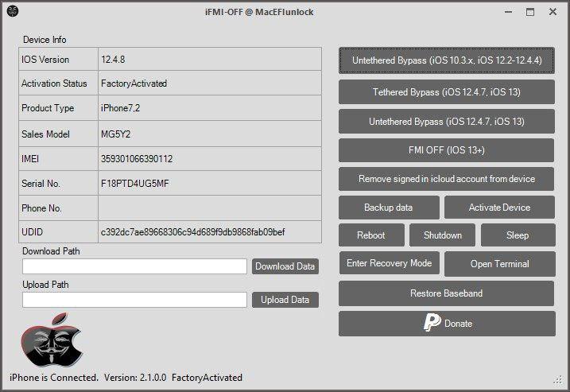The width and height of the screenshot is (570, 392).
Task: Click the 'iPhone is Connected.' status text
Action: [x=54, y=378]
